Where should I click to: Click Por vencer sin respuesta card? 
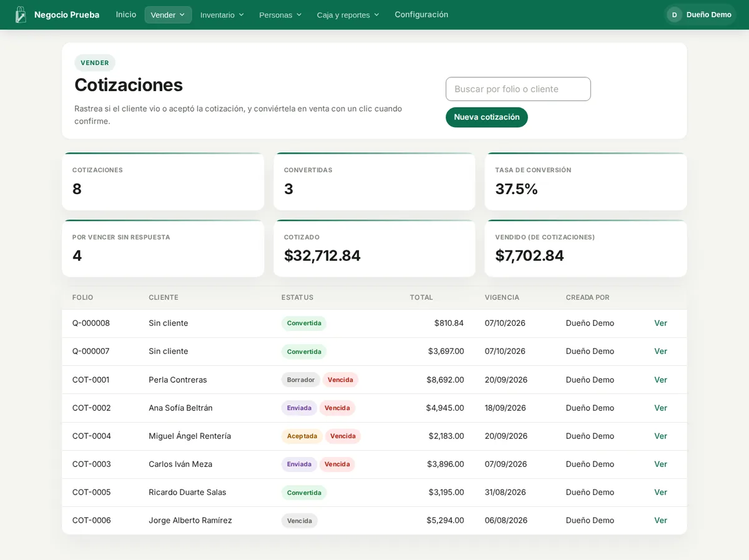pos(163,248)
